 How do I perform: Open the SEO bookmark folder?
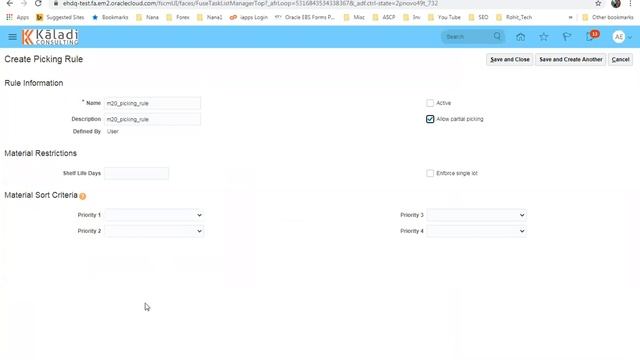(478, 18)
